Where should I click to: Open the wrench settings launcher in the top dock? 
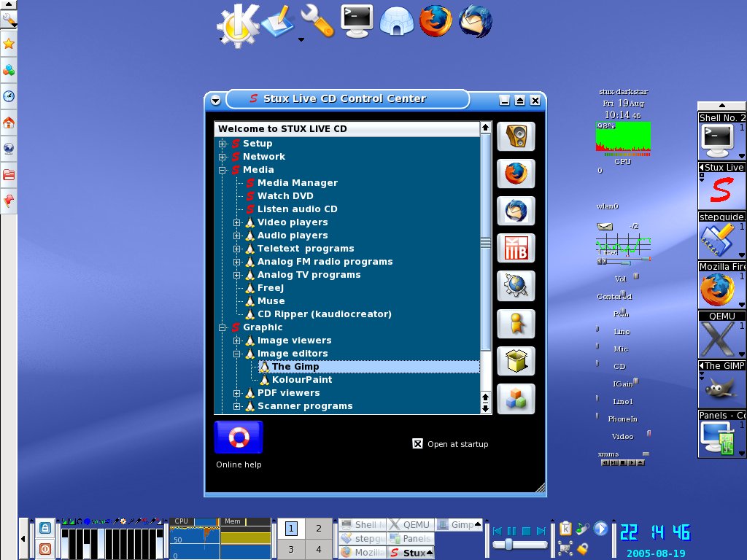coord(317,21)
